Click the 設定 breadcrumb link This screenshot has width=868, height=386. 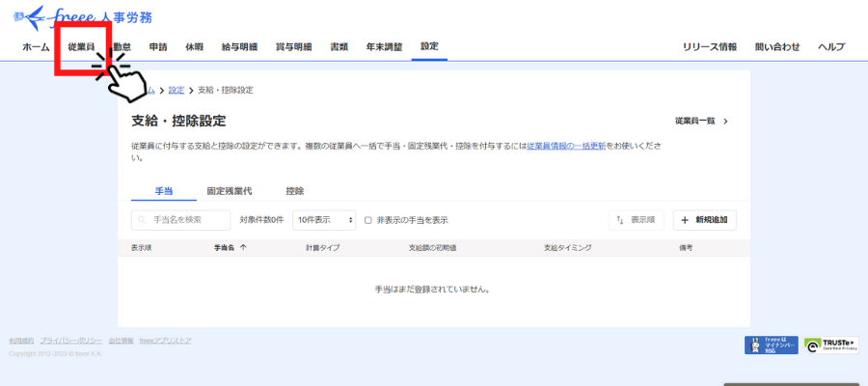point(176,90)
